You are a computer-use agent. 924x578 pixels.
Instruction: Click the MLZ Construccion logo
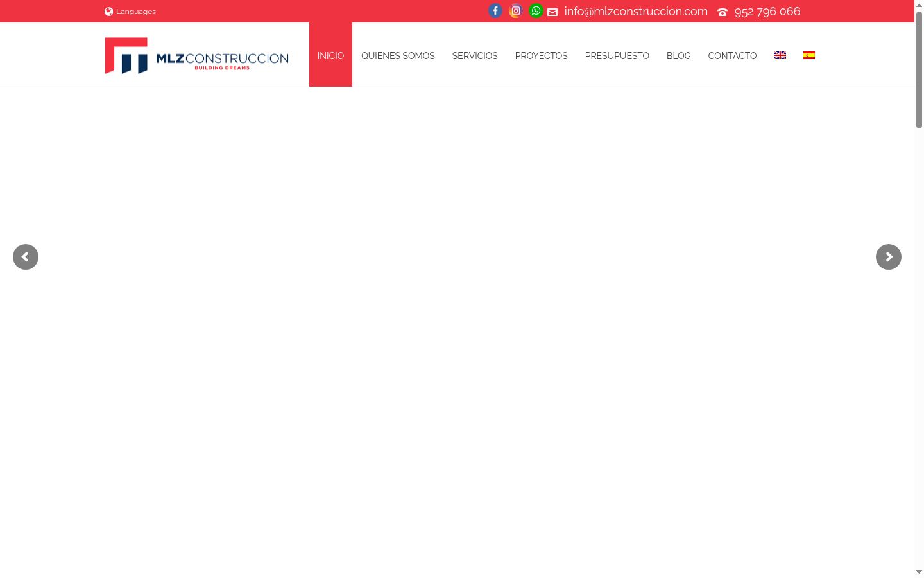pos(197,56)
